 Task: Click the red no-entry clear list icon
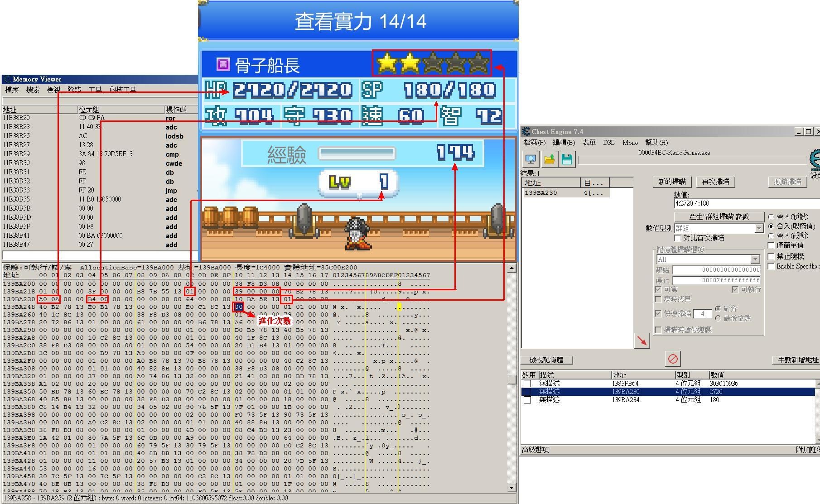[x=673, y=359]
